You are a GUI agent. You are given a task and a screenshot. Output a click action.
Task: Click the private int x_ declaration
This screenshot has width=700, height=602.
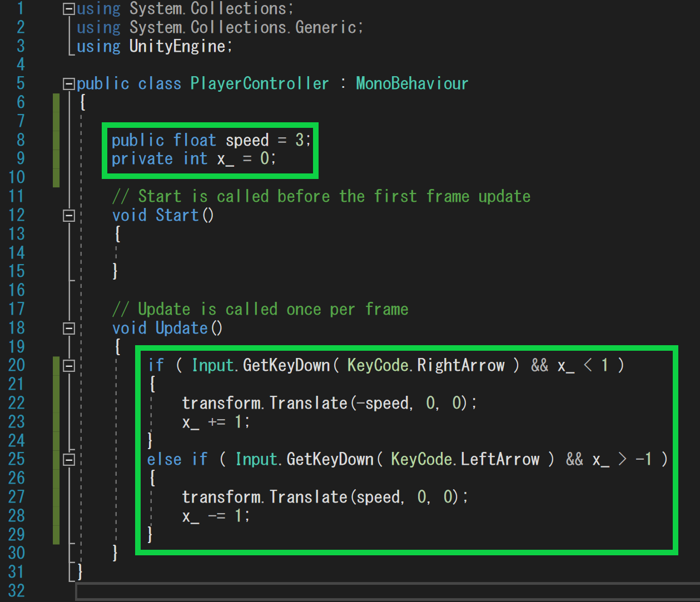click(193, 159)
